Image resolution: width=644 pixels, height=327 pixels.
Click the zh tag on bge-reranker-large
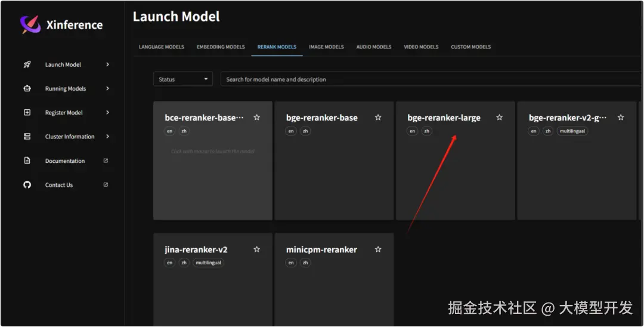pyautogui.click(x=427, y=131)
